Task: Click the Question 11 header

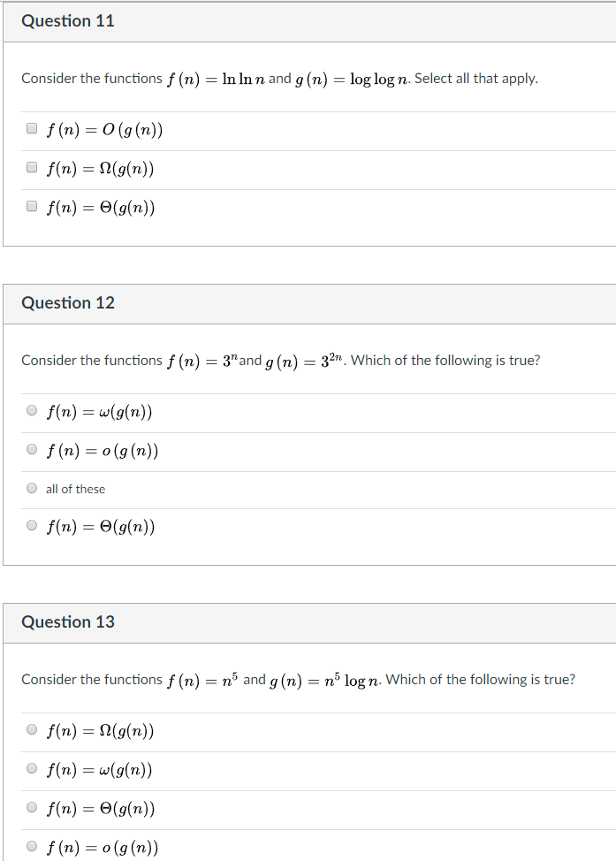Action: coord(68,20)
